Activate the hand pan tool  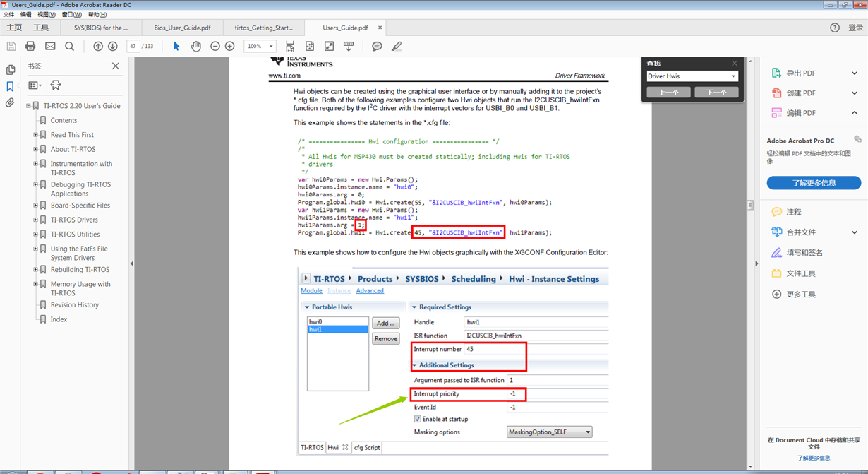pyautogui.click(x=196, y=46)
